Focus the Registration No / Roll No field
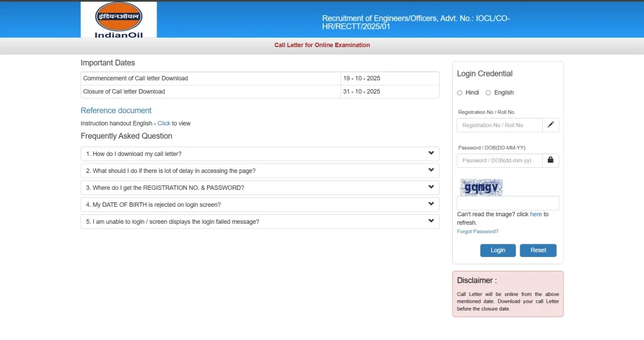Viewport: 644px width, 340px height. pyautogui.click(x=499, y=125)
